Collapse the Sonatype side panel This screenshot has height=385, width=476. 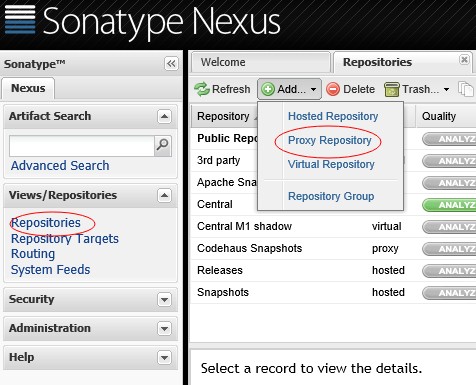point(171,63)
